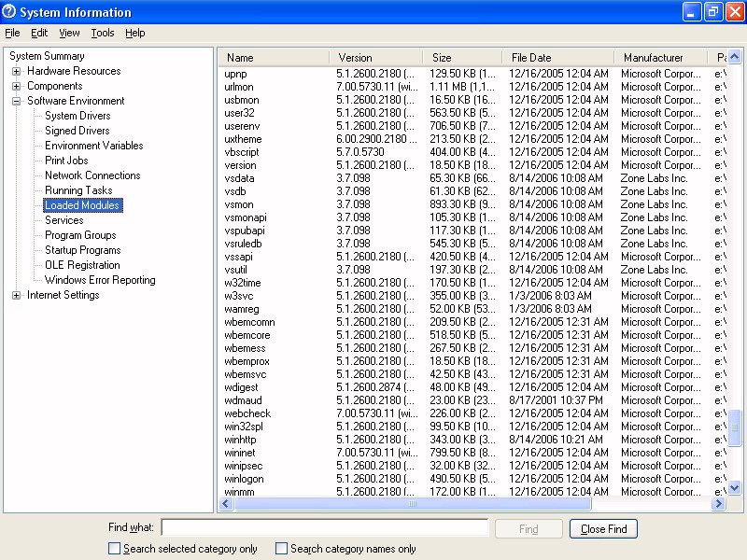Select Startup Programs in the tree

(x=82, y=250)
